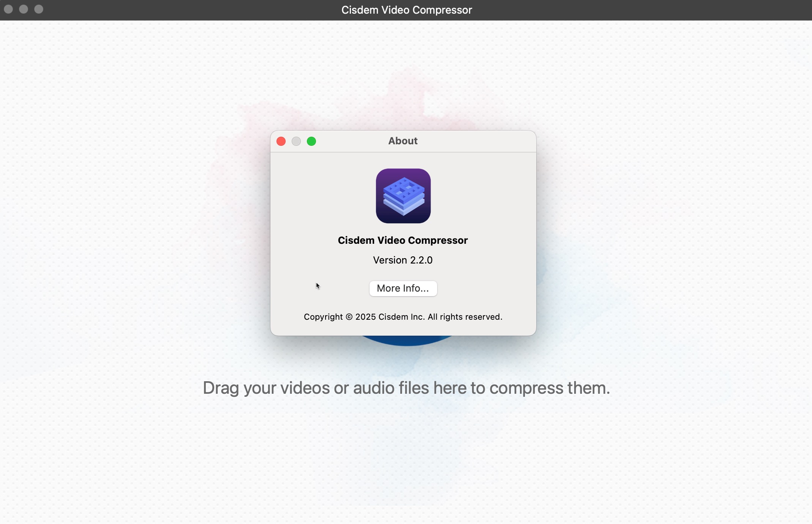Click the Drag your videos drop area text
812x524 pixels.
406,388
